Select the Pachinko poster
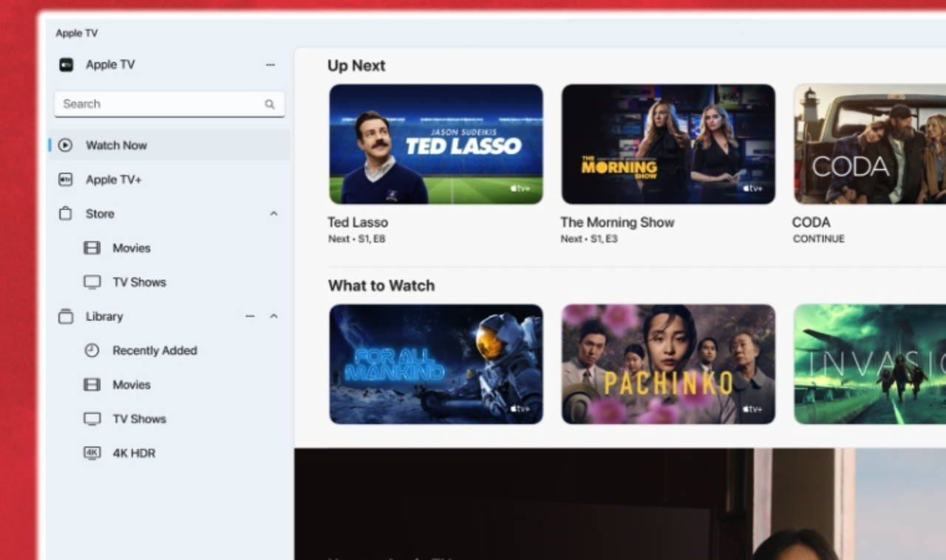Screen dimensions: 946x560 click(668, 364)
